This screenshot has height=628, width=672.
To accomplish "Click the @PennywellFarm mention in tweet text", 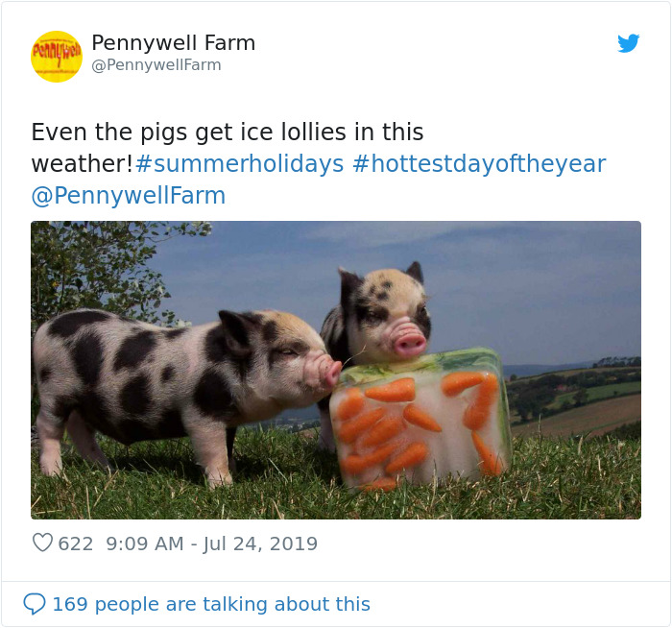I will pos(129,196).
